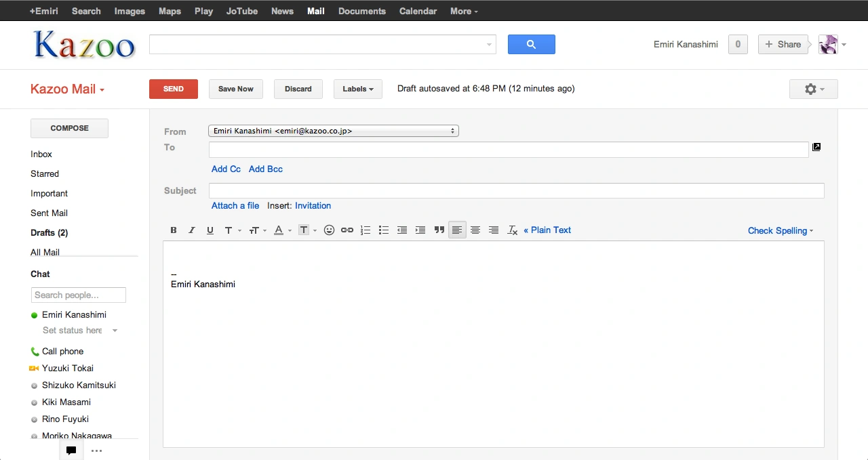The height and width of the screenshot is (460, 868).
Task: Insert an Invitation
Action: (x=313, y=206)
